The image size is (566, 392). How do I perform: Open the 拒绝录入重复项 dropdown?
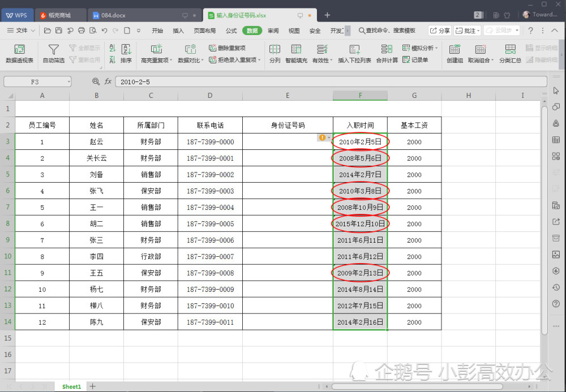(259, 60)
